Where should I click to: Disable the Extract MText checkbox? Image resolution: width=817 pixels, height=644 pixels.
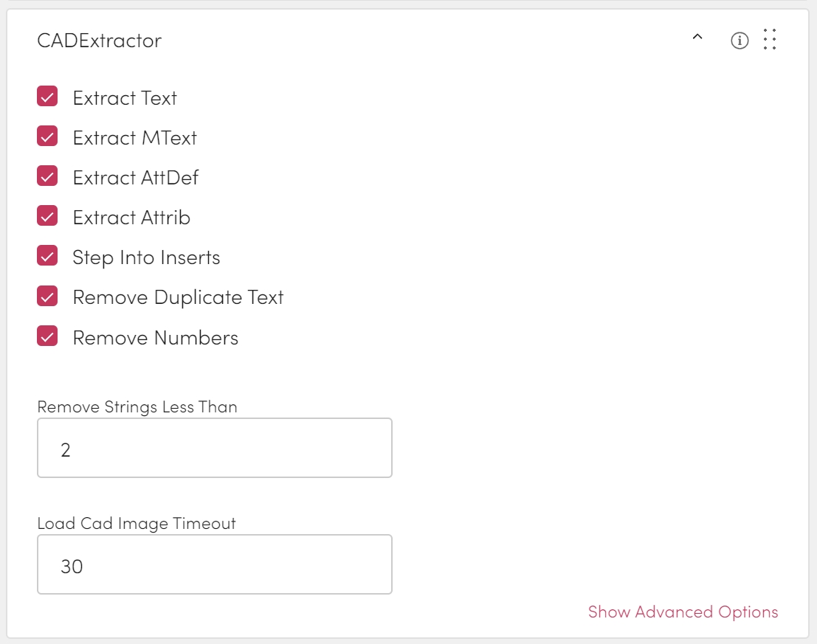pos(47,137)
